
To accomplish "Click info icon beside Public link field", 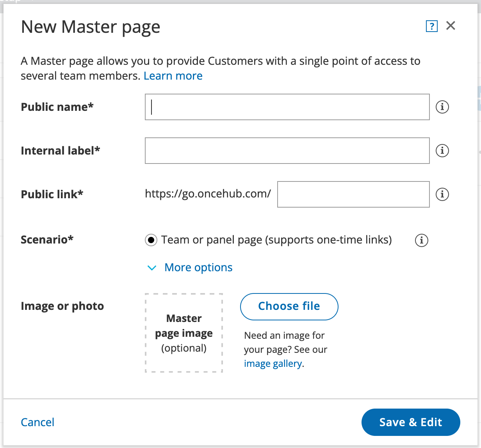I will (x=442, y=194).
